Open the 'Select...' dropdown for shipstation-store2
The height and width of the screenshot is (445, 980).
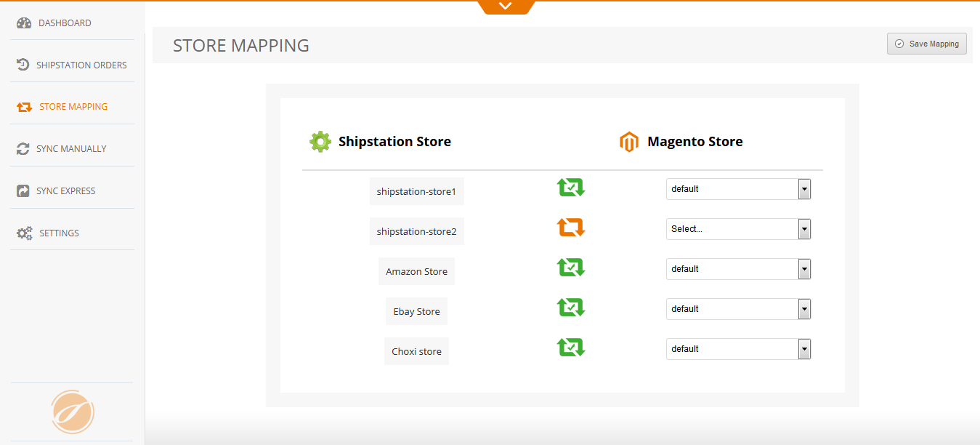click(x=738, y=229)
